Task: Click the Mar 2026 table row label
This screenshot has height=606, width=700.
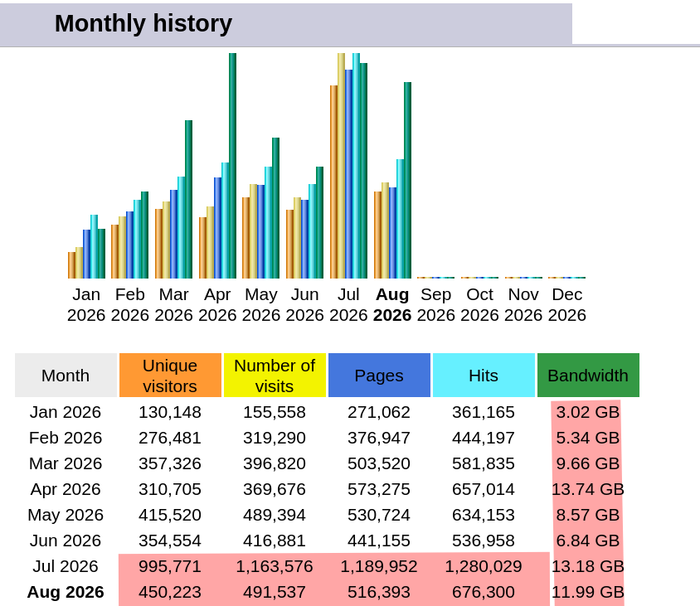Action: 66,463
